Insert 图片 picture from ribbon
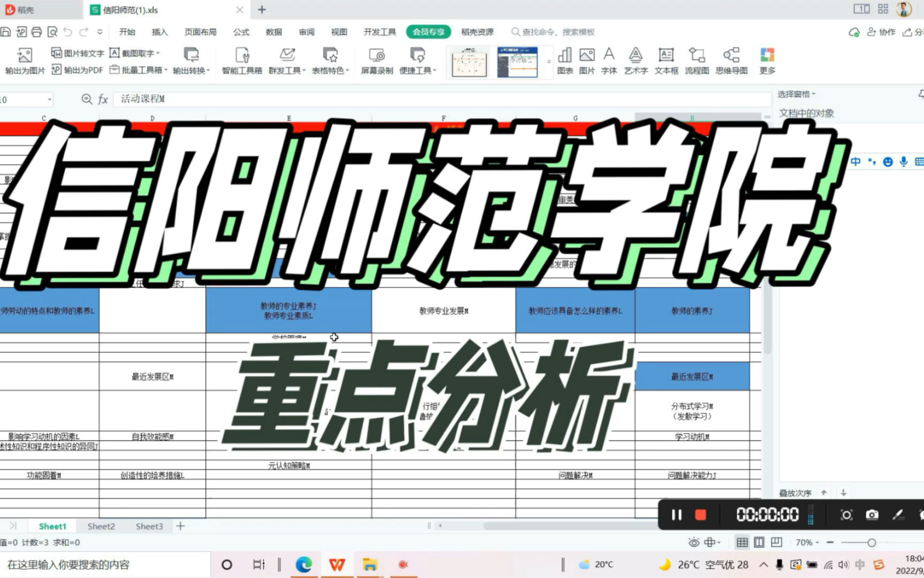The width and height of the screenshot is (924, 578). (x=586, y=61)
